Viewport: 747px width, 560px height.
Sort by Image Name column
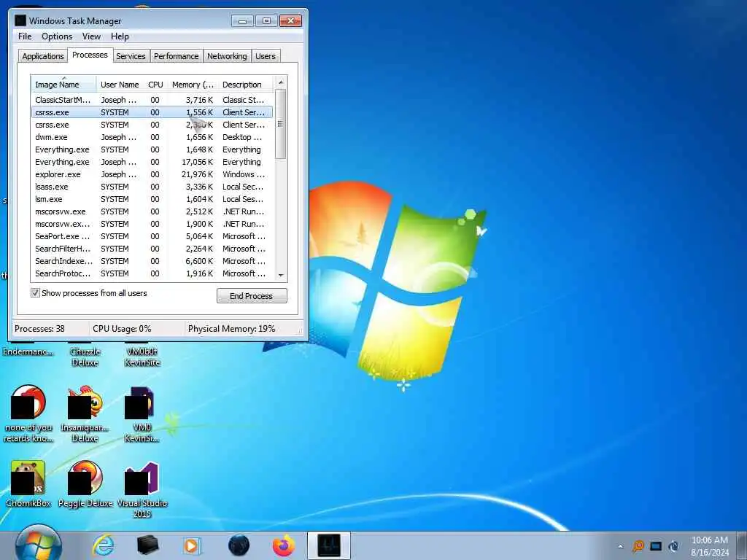[x=64, y=85]
